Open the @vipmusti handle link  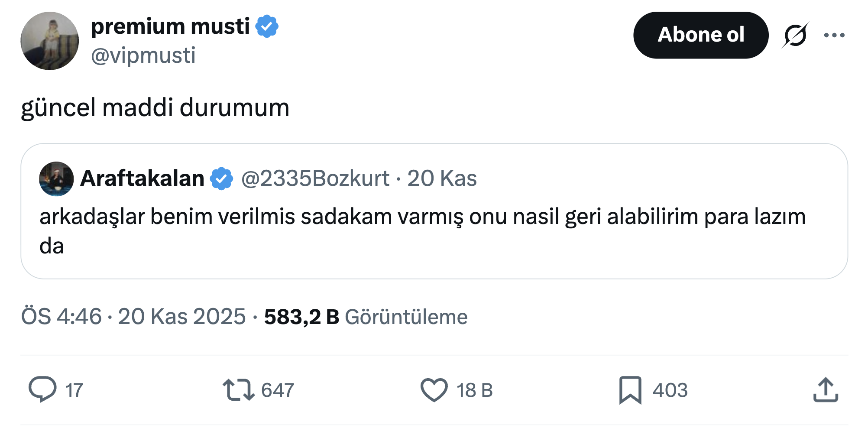pyautogui.click(x=143, y=55)
